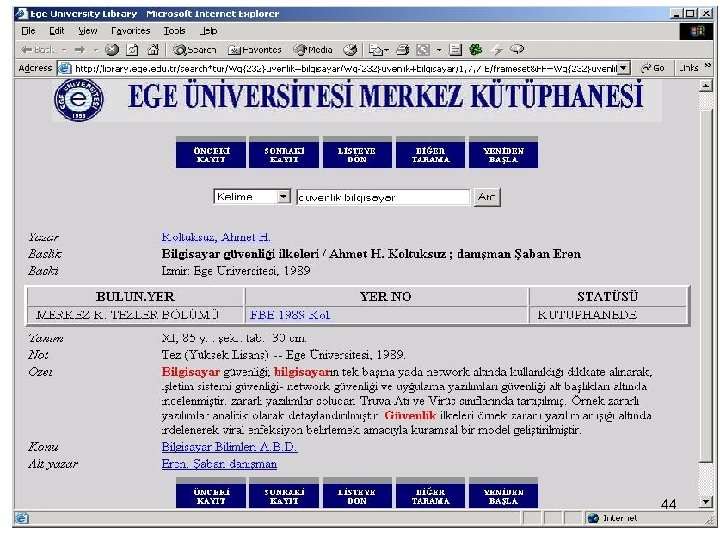Open the Mail toolbar icon
The width and height of the screenshot is (720, 540).
pos(376,50)
